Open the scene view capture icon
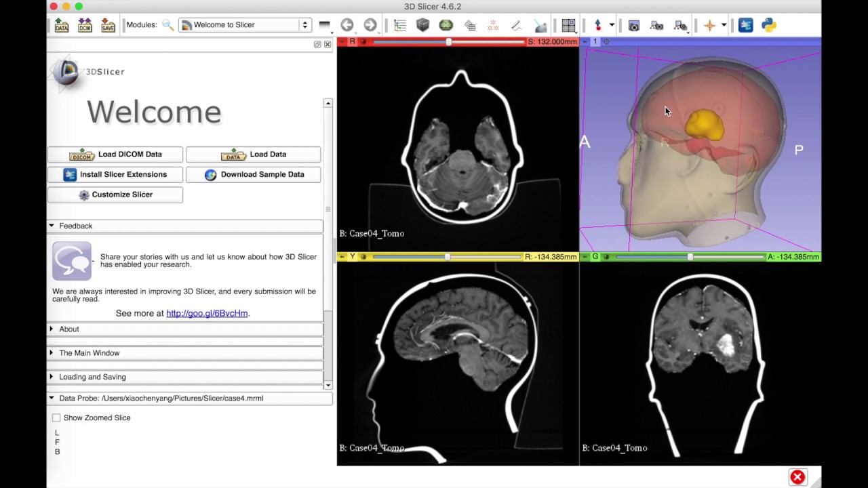The image size is (868, 488). pos(656,26)
